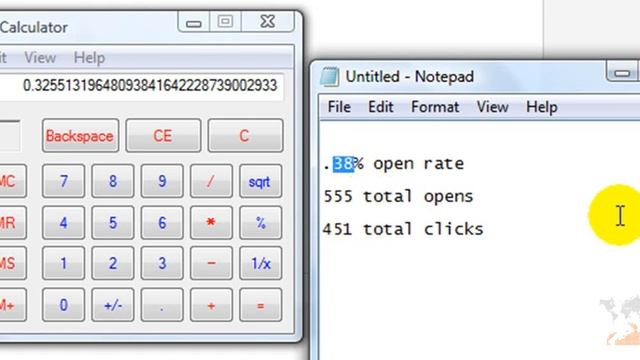Open the View menu in Calculator
The image size is (640, 360).
tap(40, 58)
